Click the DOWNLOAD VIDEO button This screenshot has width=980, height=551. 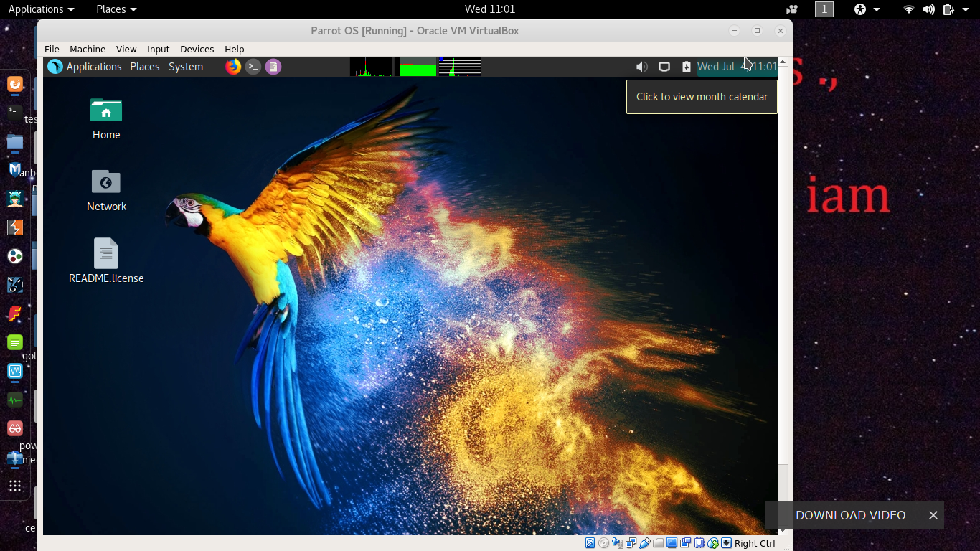point(850,515)
